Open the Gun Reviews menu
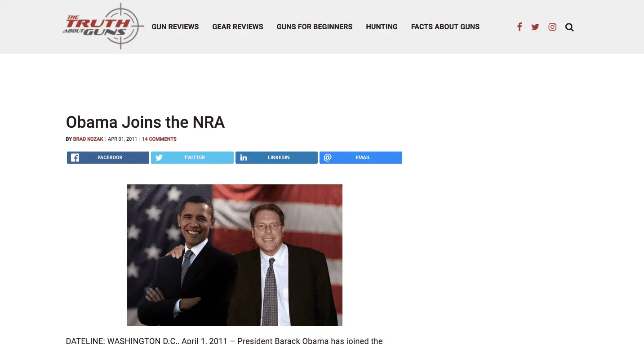Screen dimensions: 644x344 tap(175, 27)
